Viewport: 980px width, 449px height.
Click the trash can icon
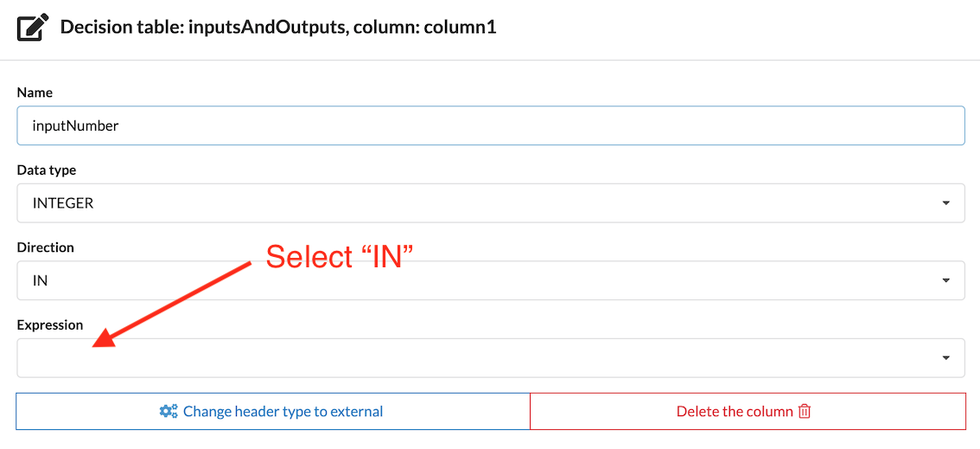805,412
